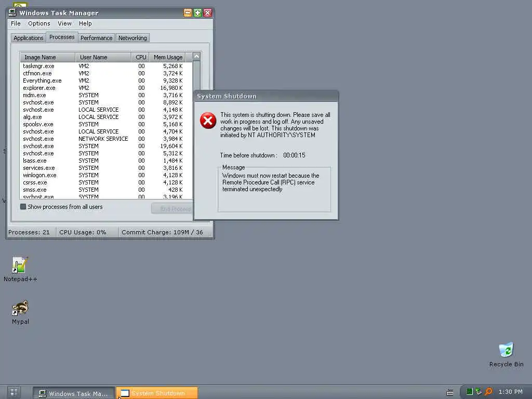Click the keyboard language bar icon

[x=450, y=392]
